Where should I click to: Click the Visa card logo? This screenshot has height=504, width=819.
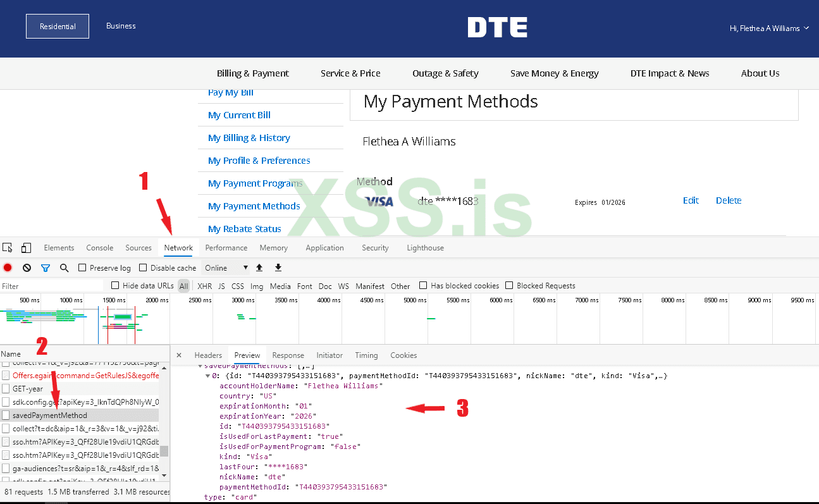tap(379, 202)
